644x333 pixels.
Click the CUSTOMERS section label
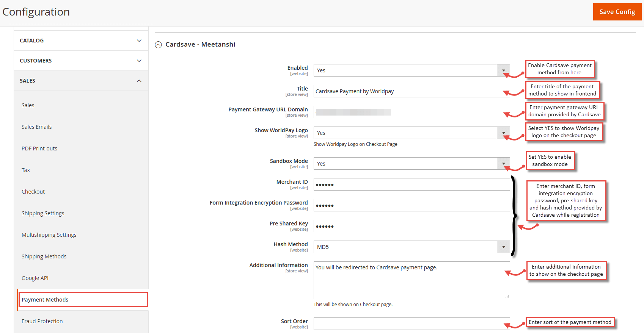pyautogui.click(x=36, y=61)
